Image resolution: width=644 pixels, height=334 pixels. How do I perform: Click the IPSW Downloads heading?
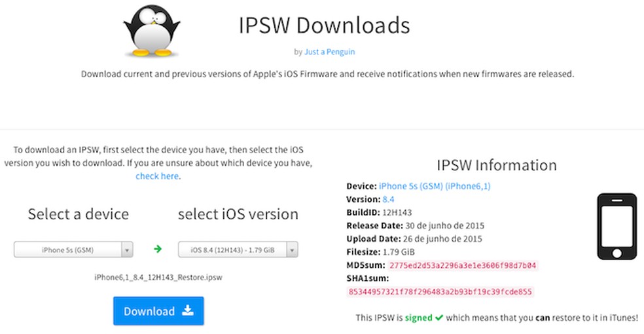[325, 25]
